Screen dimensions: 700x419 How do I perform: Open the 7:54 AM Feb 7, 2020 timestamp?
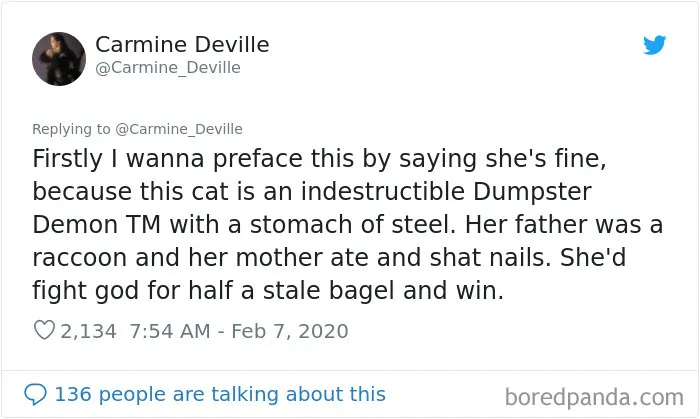point(239,331)
